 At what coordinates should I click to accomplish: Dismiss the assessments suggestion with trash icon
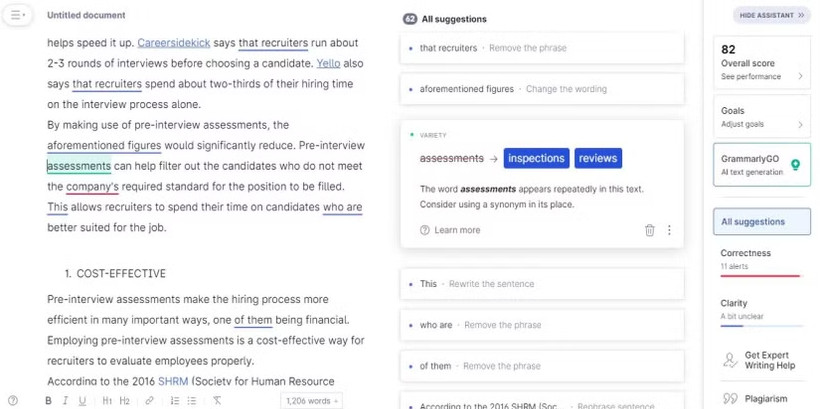650,230
